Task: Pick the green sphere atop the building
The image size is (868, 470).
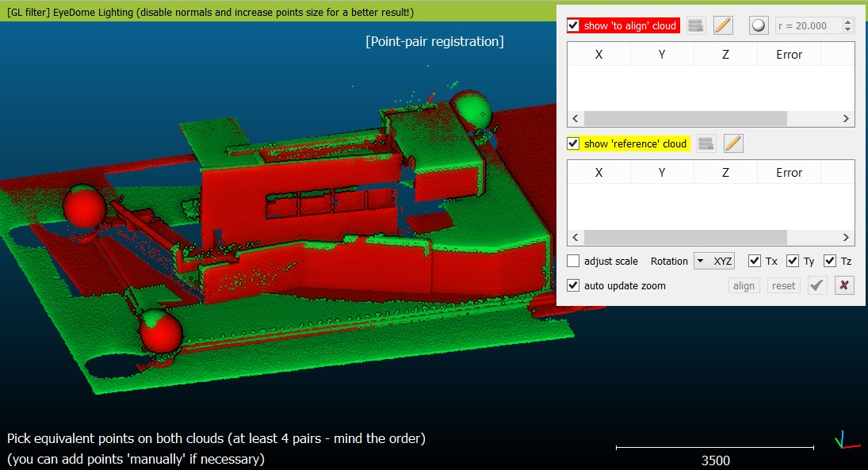Action: 471,109
